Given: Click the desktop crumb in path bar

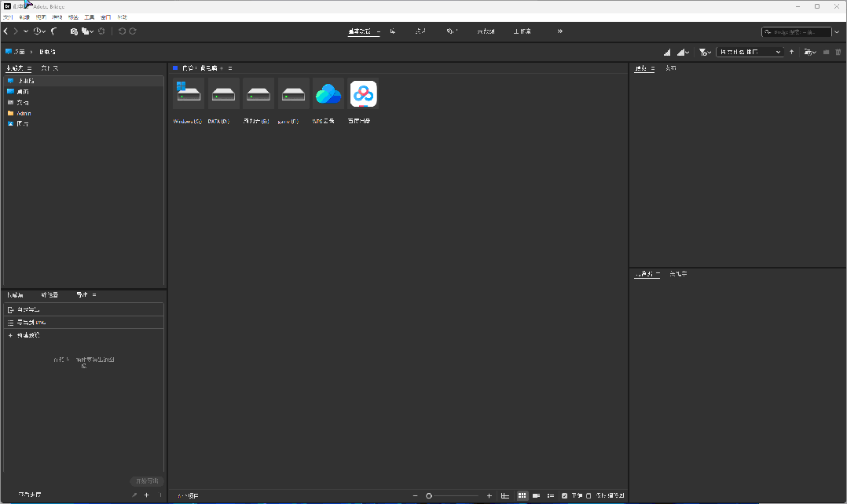Looking at the screenshot, I should pyautogui.click(x=15, y=52).
